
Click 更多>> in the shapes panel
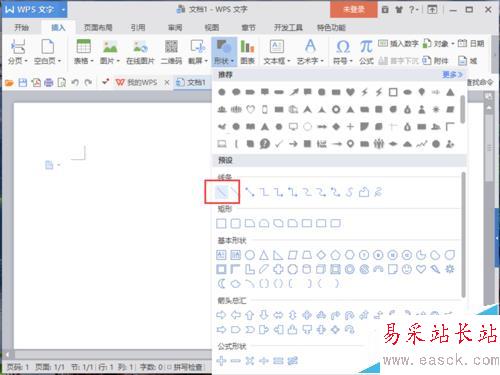pyautogui.click(x=452, y=75)
